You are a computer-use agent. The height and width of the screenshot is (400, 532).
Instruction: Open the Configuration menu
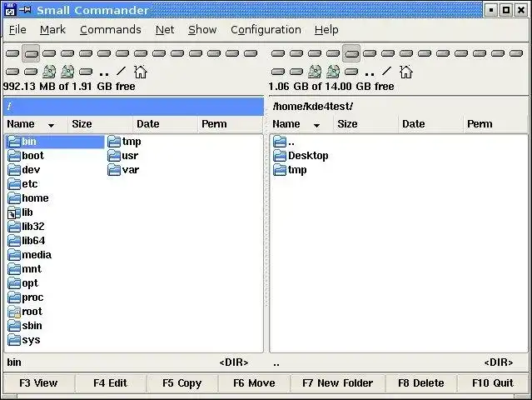(266, 30)
